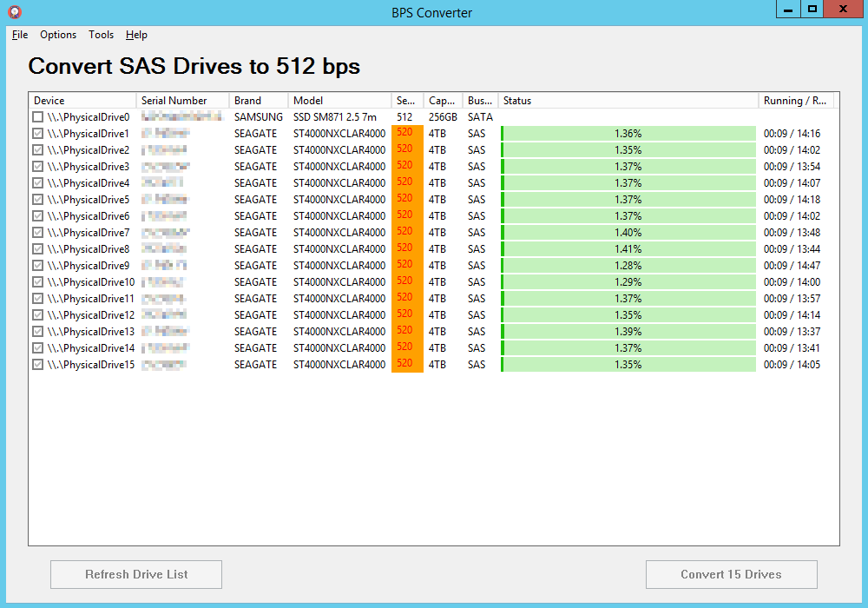Toggle PhysicalDrive15's selection checkbox

[37, 364]
